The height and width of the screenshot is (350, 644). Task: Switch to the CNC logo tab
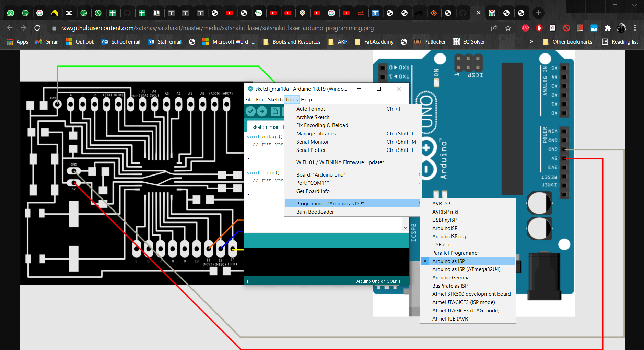pyautogui.click(x=259, y=13)
